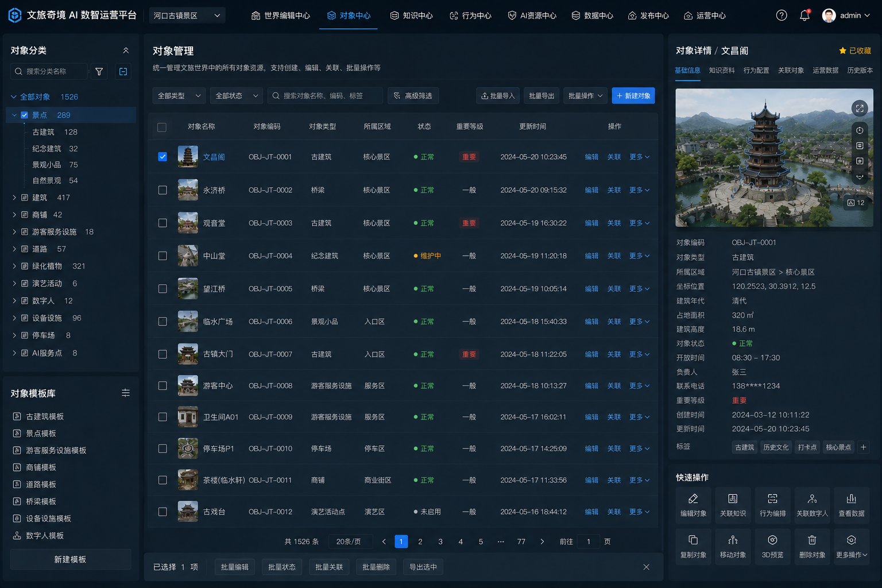Screen dimensions: 882x588
Task: Switch to the 行为配置 detail tab
Action: 756,70
